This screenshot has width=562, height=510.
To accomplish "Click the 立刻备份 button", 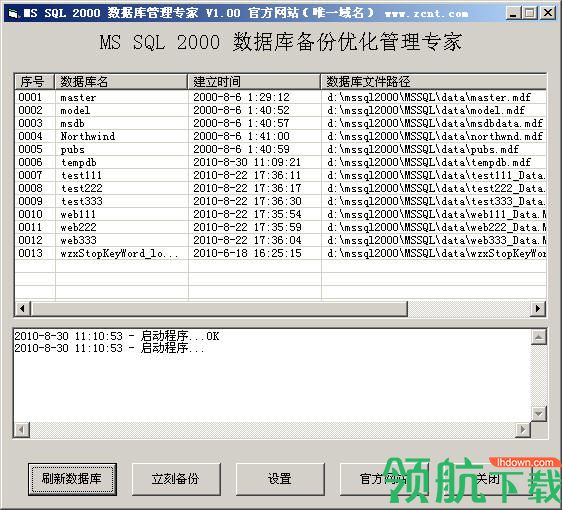I will (176, 479).
